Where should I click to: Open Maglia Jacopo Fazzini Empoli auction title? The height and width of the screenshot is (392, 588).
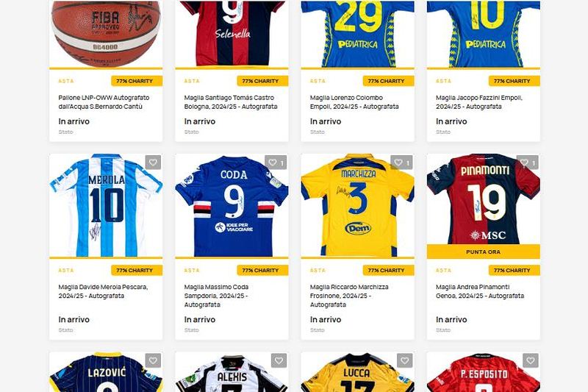click(x=479, y=102)
